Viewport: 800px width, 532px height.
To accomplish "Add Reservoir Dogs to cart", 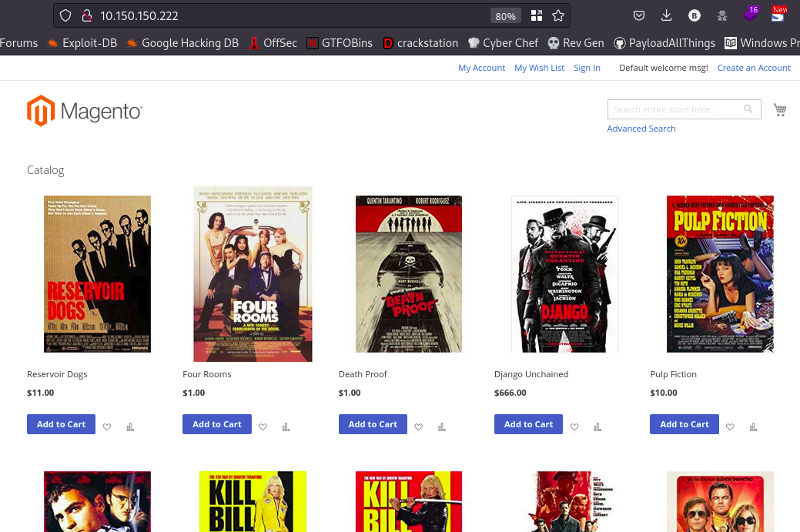I will [x=62, y=424].
